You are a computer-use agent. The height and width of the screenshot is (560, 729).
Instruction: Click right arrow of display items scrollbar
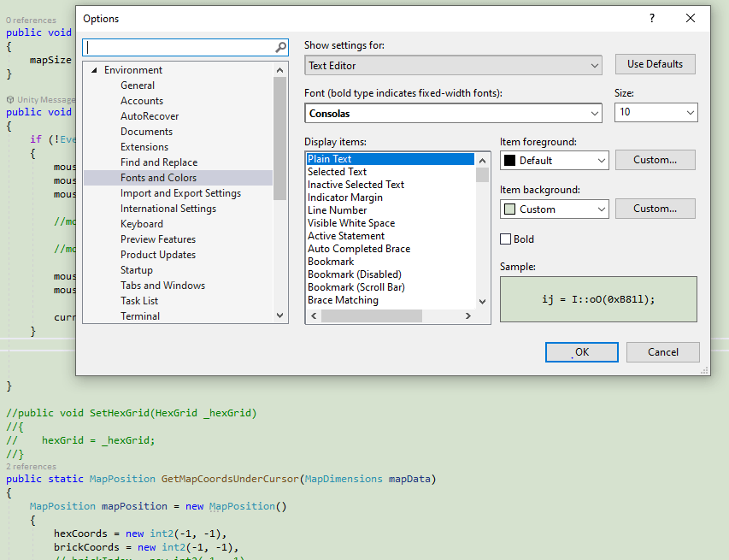[467, 316]
